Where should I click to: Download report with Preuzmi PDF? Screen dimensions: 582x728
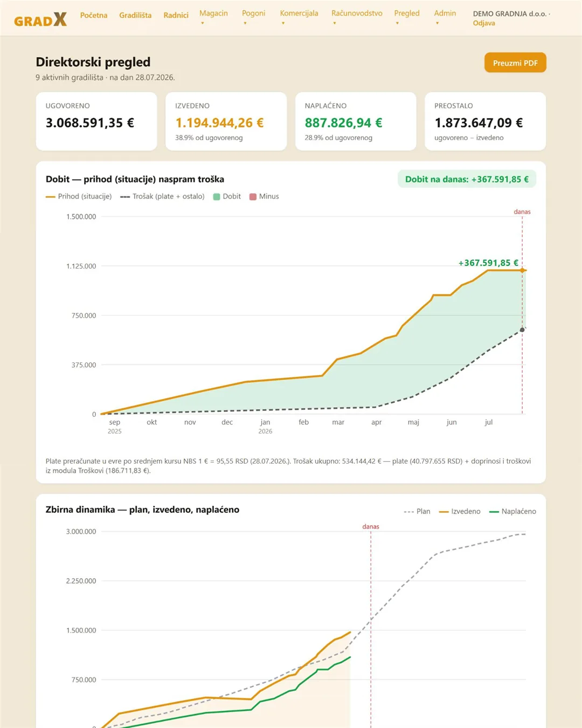point(515,63)
